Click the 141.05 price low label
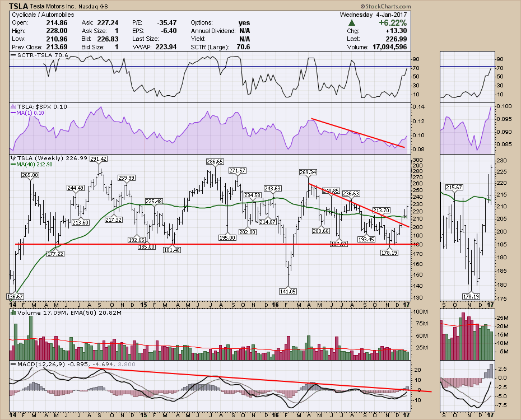The width and height of the screenshot is (521, 420). pyautogui.click(x=288, y=291)
